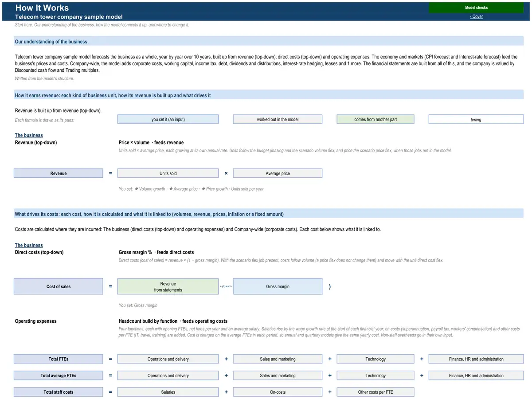
Task: Select the Other costs per FTE box
Action: (x=376, y=392)
